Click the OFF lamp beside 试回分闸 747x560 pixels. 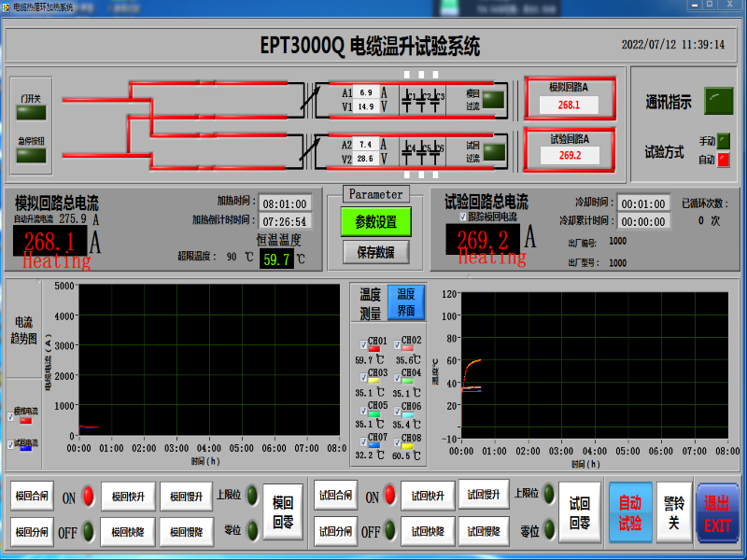[x=389, y=530]
